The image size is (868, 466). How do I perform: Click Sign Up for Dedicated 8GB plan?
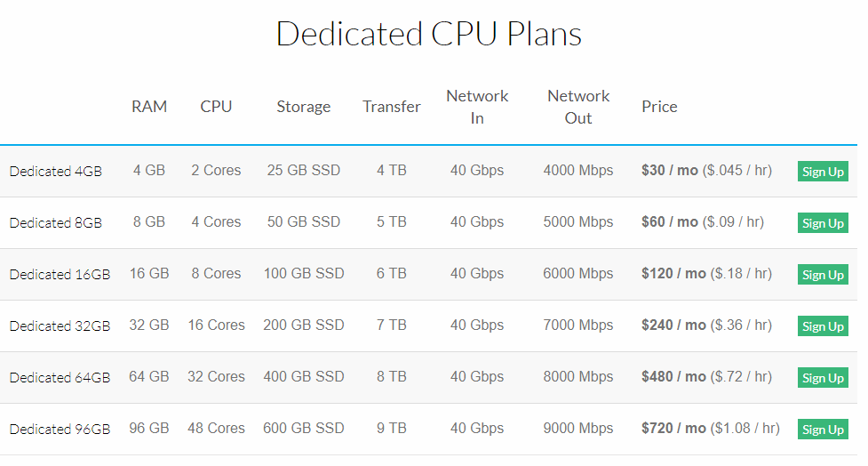(823, 223)
